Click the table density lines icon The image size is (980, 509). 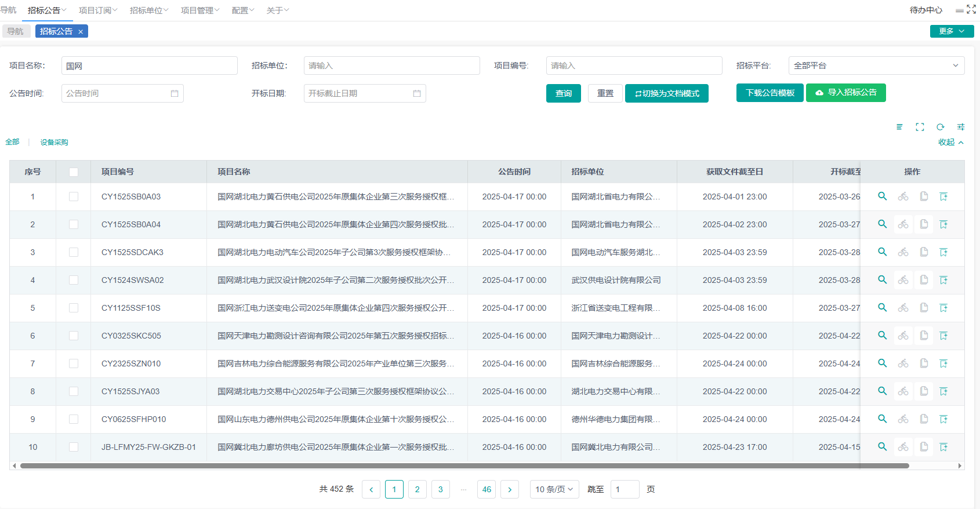[x=899, y=127]
